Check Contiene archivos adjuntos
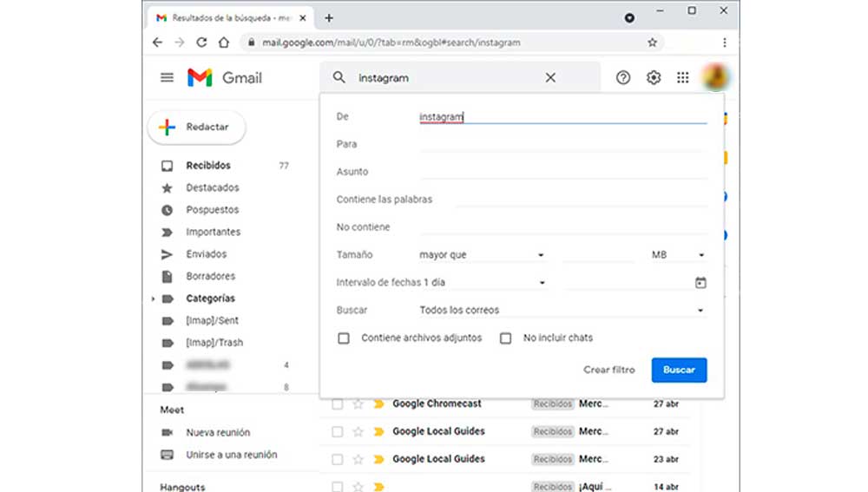 tap(344, 338)
